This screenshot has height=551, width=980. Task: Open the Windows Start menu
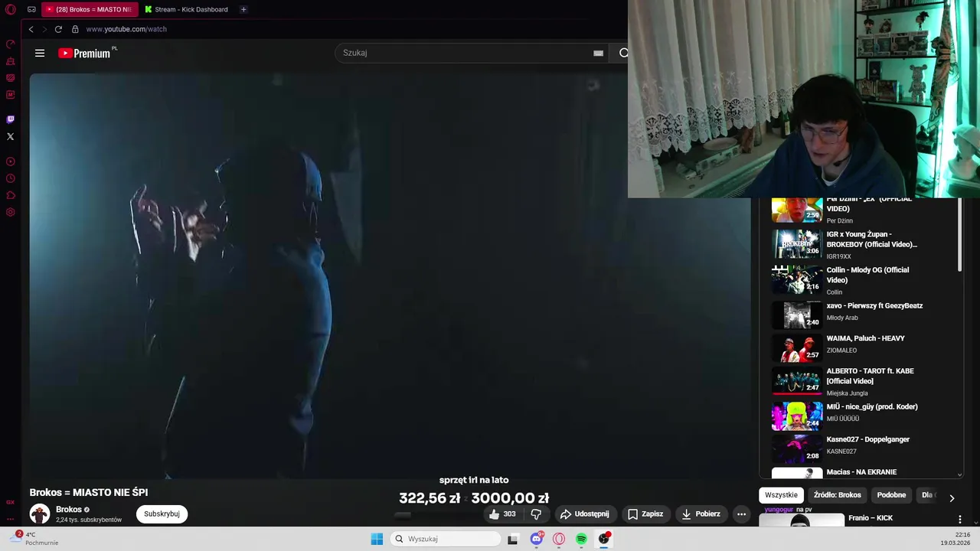coord(377,539)
